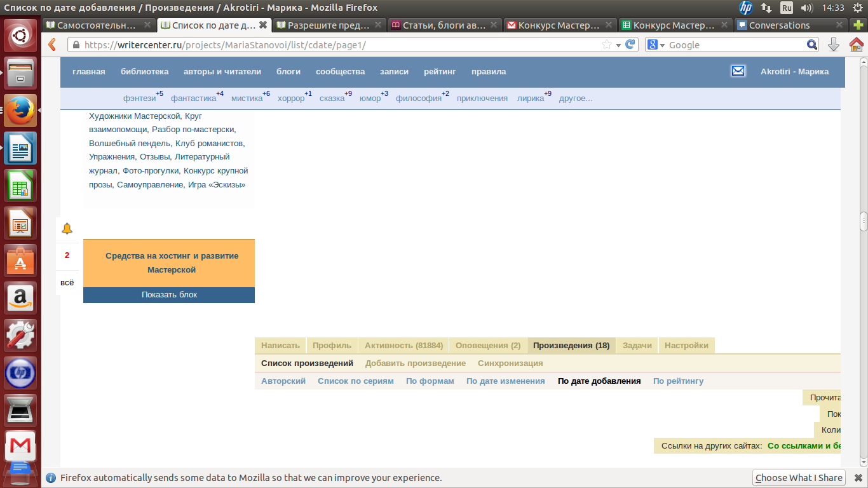868x488 pixels.
Task: Open the 'Добавить произведение' link
Action: (415, 363)
